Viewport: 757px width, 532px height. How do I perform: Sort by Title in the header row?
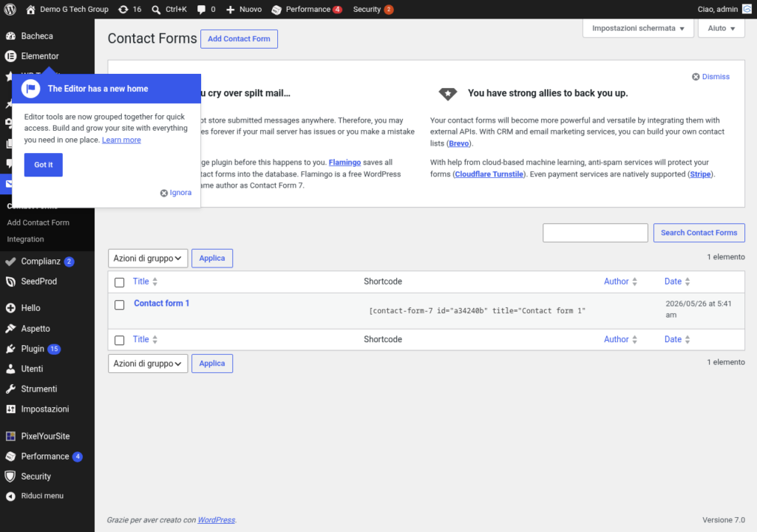coord(145,282)
